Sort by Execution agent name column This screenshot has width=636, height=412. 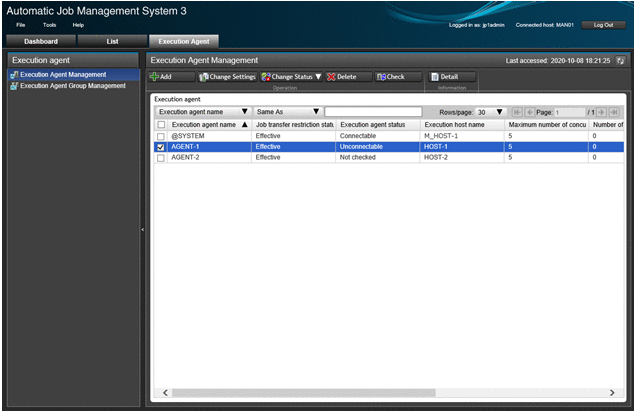pos(208,124)
